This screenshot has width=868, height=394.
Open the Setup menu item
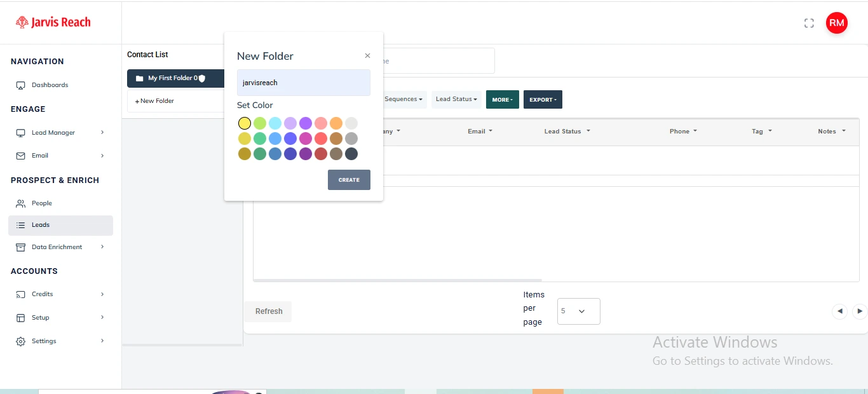pyautogui.click(x=41, y=318)
